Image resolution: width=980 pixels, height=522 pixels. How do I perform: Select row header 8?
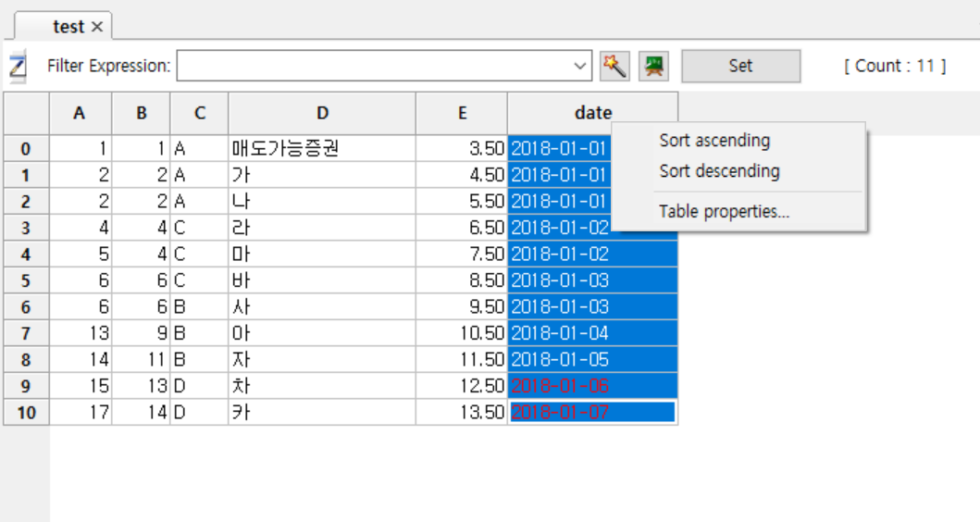tap(26, 359)
